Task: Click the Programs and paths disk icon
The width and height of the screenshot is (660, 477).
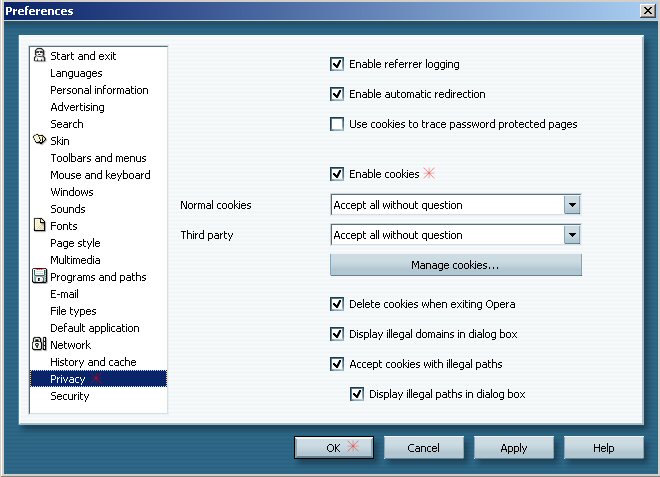Action: (x=40, y=277)
